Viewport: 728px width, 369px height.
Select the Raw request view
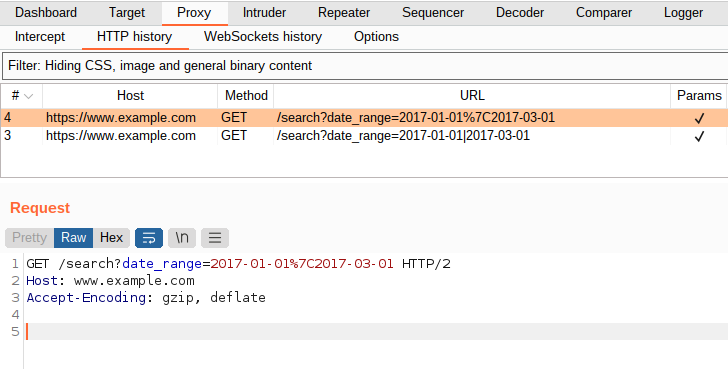pyautogui.click(x=73, y=238)
